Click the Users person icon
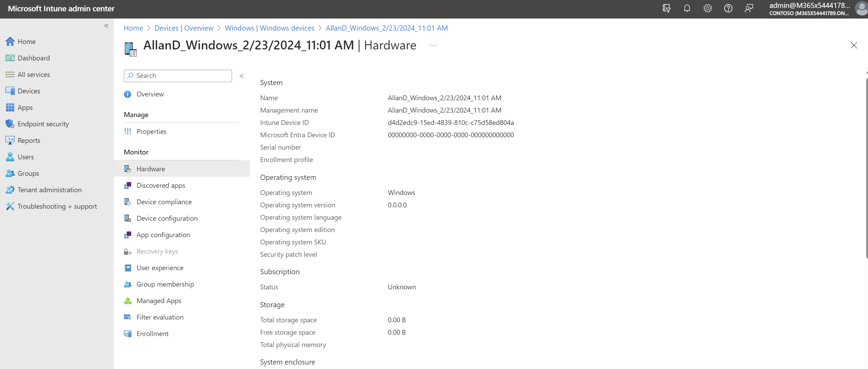Image resolution: width=868 pixels, height=369 pixels. tap(10, 157)
